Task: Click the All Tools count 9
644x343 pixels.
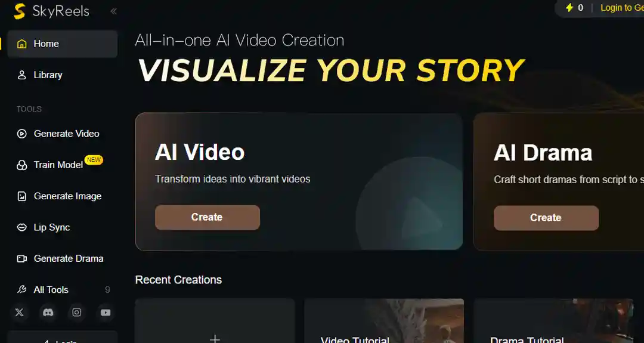Action: click(107, 290)
